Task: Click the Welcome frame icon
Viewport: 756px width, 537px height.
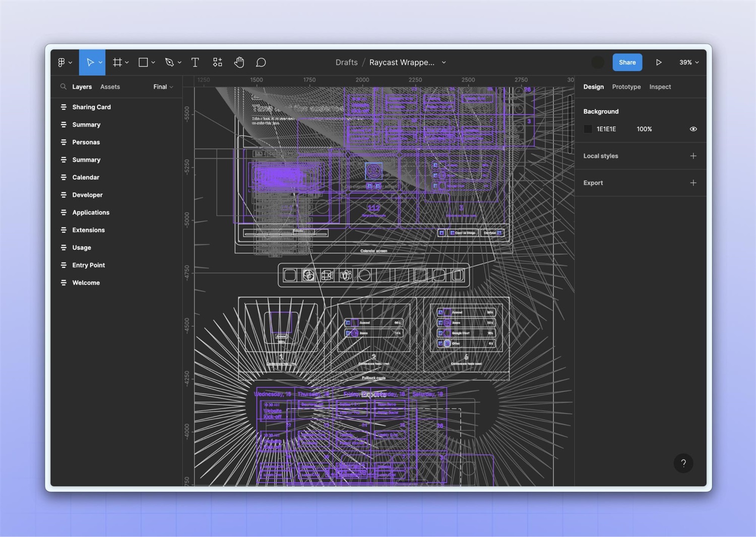Action: (x=64, y=283)
